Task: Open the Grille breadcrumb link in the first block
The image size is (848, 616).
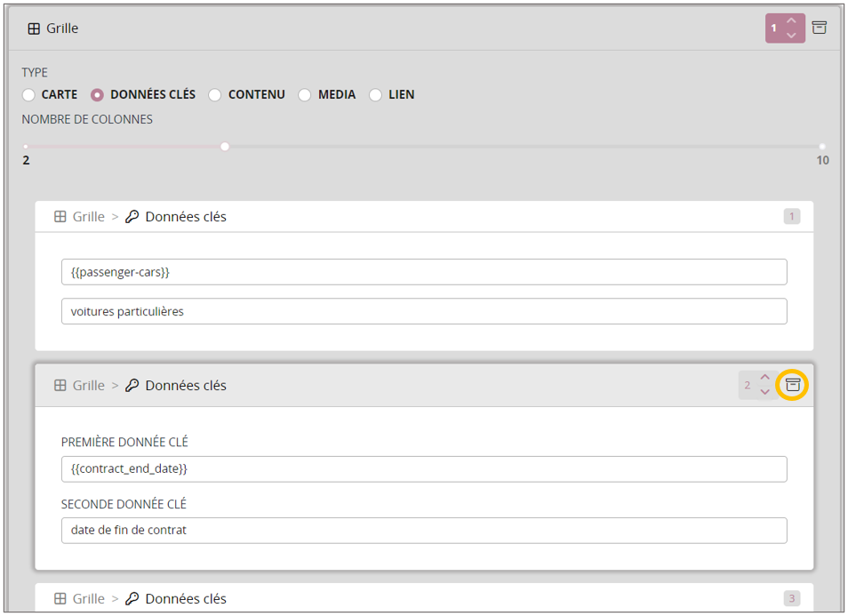Action: tap(88, 217)
